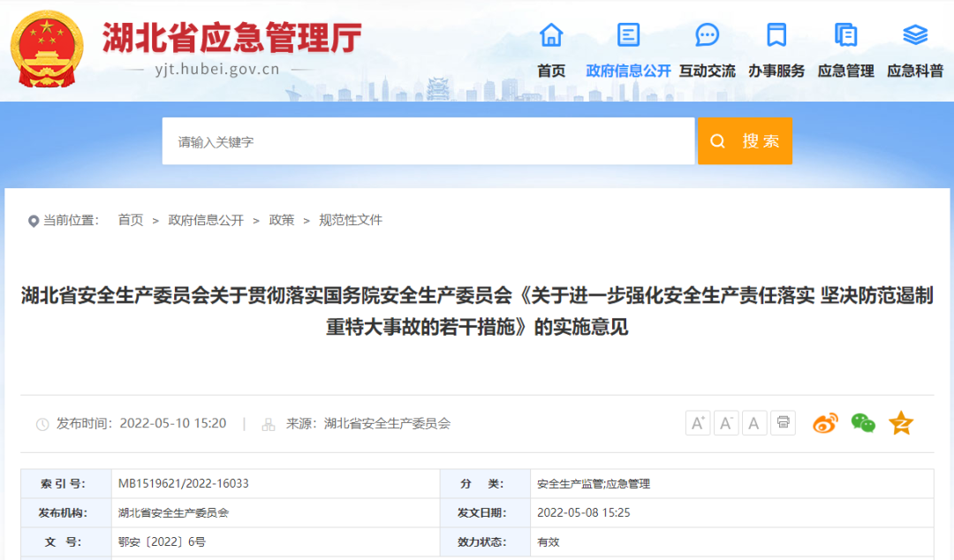
Task: Share article to Weibo
Action: (x=825, y=423)
